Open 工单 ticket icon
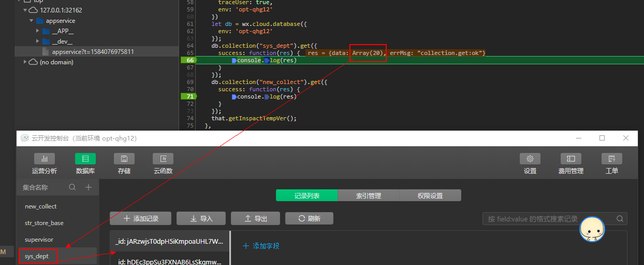 [x=612, y=159]
